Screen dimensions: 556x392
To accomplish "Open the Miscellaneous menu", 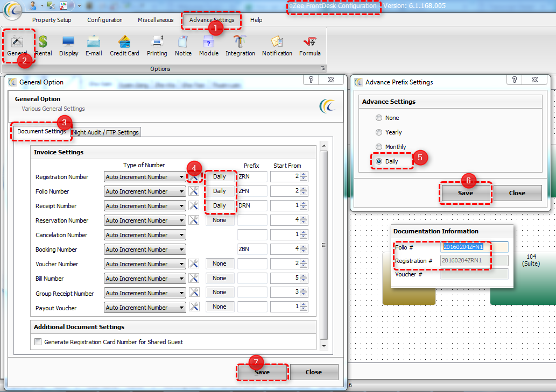I will [156, 20].
